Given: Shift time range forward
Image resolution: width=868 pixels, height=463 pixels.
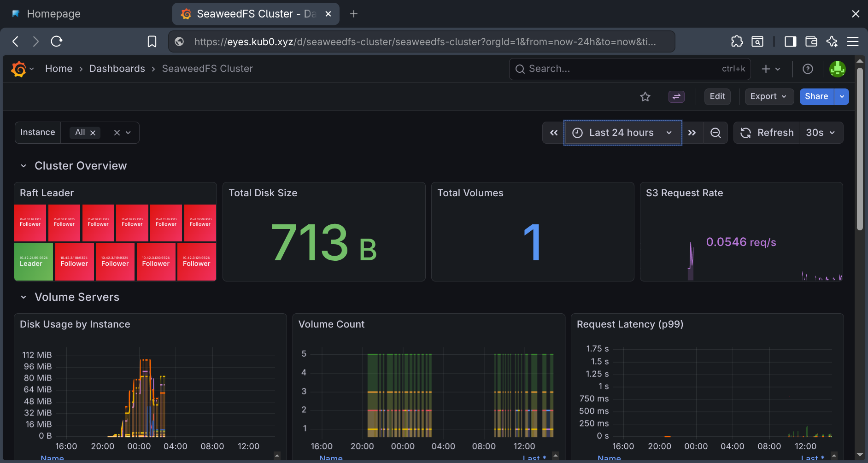Looking at the screenshot, I should 692,133.
